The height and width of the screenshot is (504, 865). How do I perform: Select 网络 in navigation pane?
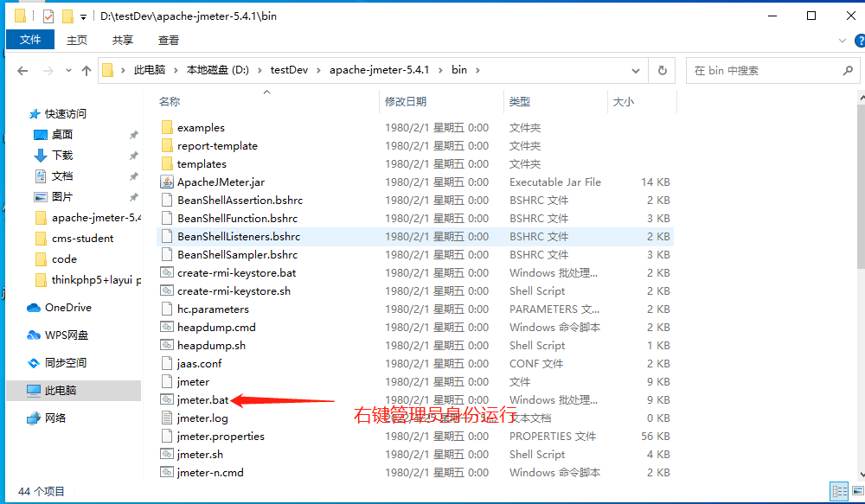click(x=55, y=418)
